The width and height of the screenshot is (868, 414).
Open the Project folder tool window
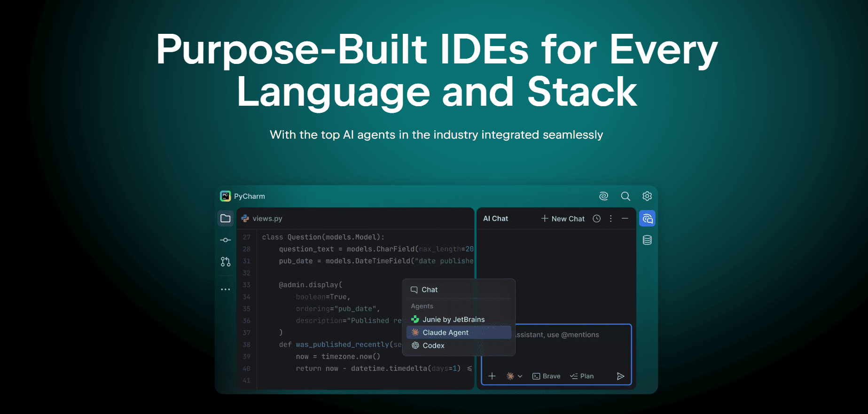(226, 219)
